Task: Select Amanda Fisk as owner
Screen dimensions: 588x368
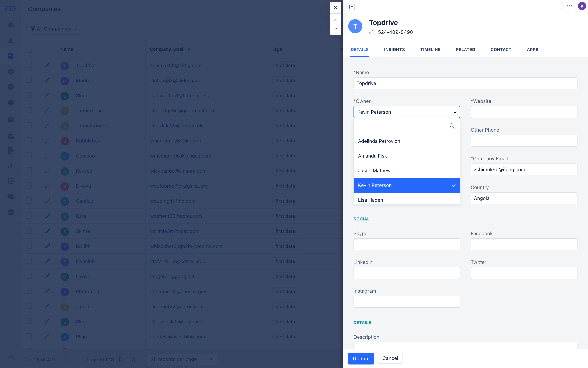Action: point(407,156)
